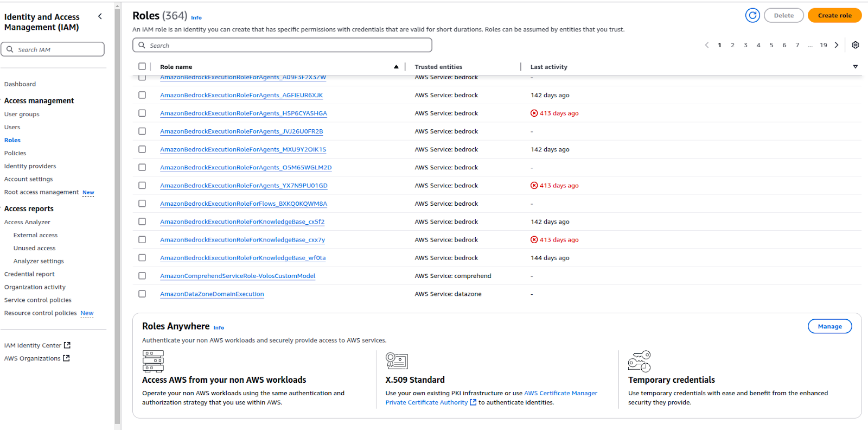Click error icon on HSP6CYASHGA row
The width and height of the screenshot is (868, 430).
click(x=534, y=113)
